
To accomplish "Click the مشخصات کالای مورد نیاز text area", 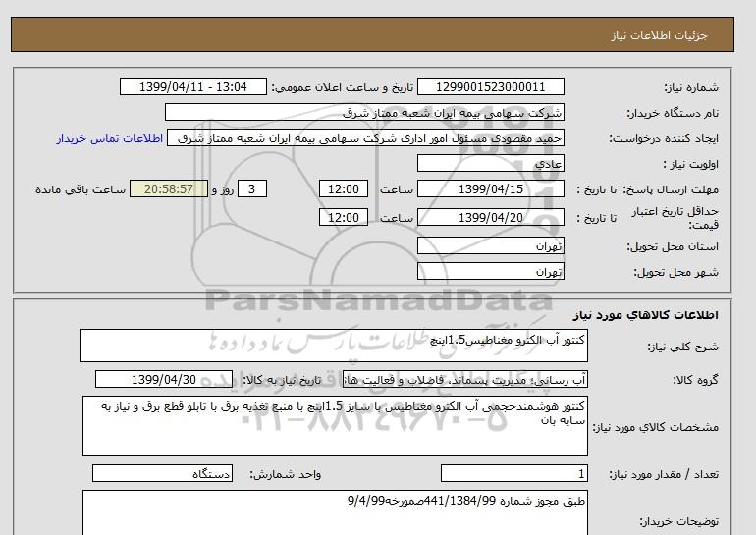I will click(x=335, y=426).
